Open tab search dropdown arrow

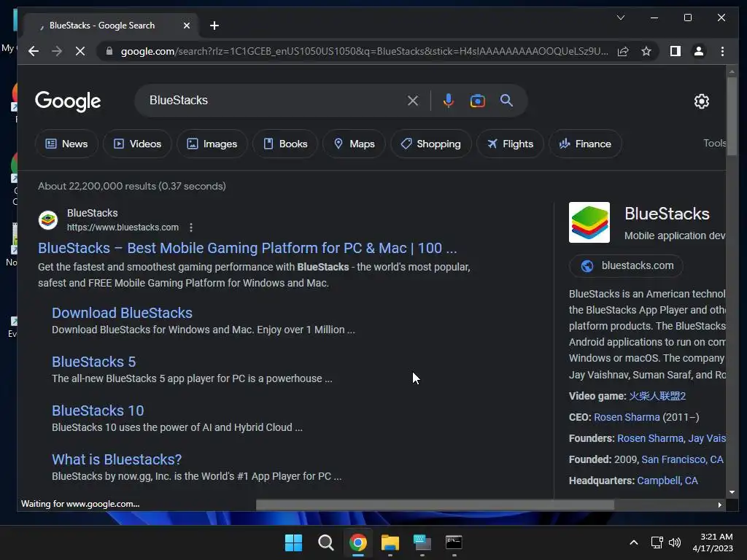pyautogui.click(x=620, y=17)
